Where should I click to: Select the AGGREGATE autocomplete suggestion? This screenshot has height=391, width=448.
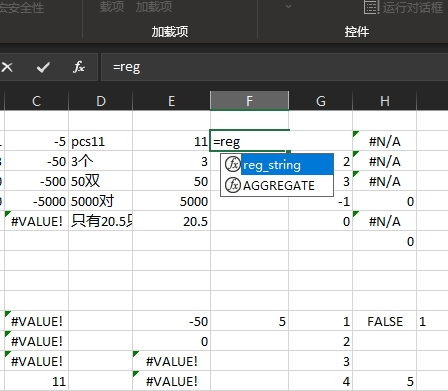(x=277, y=185)
